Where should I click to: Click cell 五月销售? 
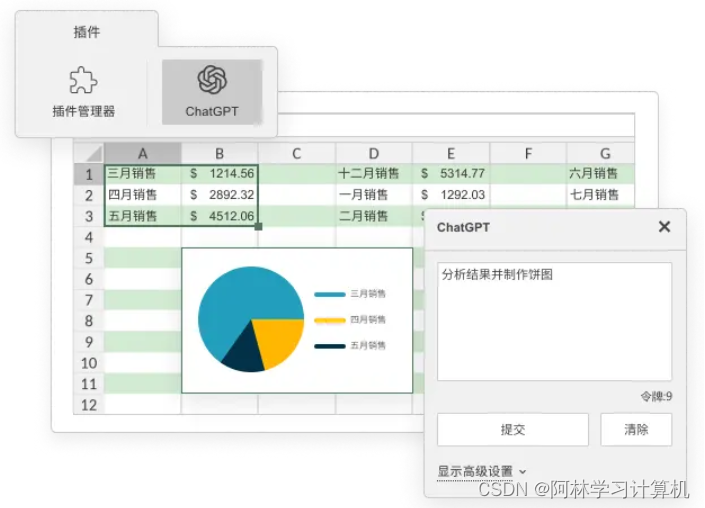point(143,216)
